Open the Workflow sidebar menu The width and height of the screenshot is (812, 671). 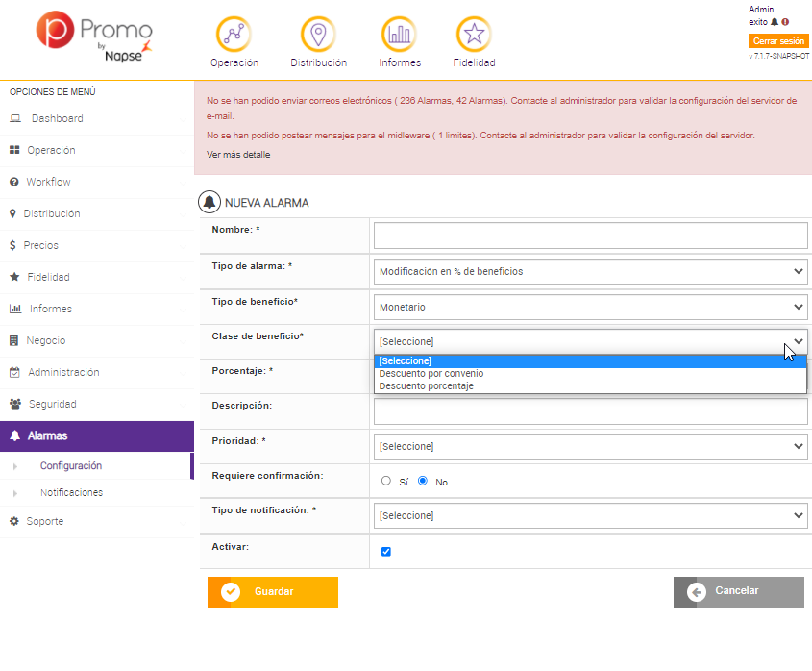(48, 182)
